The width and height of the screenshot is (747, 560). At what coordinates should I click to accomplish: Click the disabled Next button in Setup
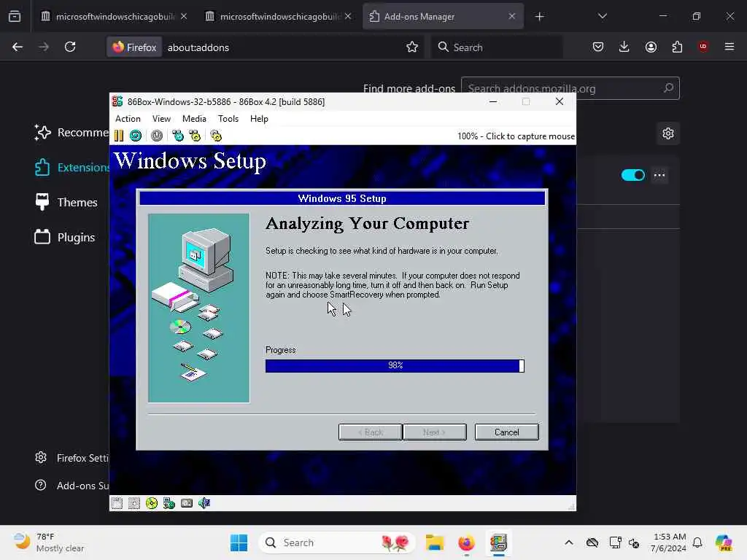[435, 432]
